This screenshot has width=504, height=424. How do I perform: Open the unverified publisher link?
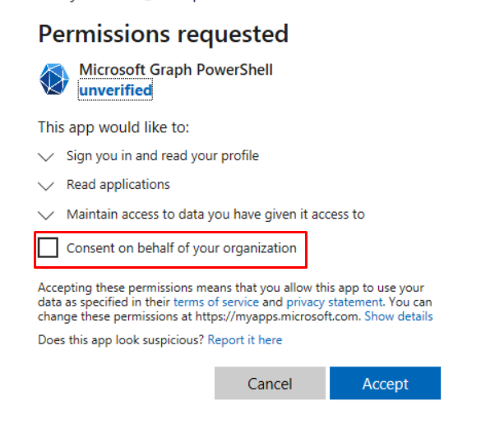[x=115, y=90]
